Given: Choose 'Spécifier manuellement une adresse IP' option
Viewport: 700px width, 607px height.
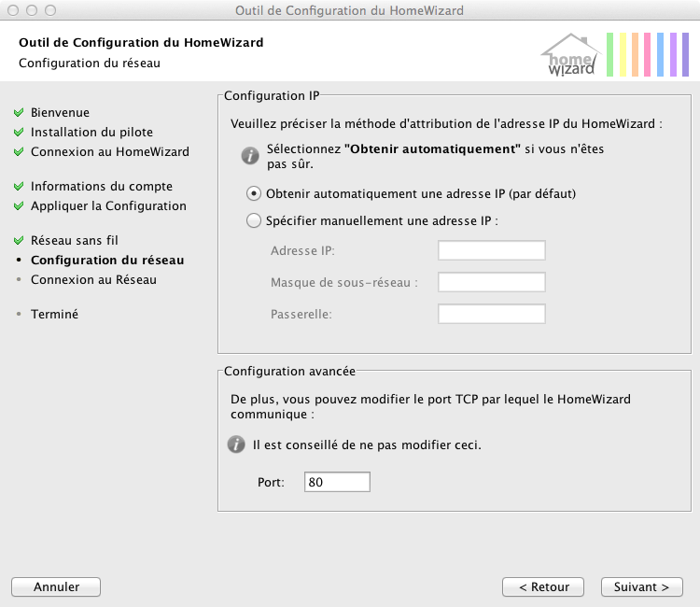Looking at the screenshot, I should (253, 221).
